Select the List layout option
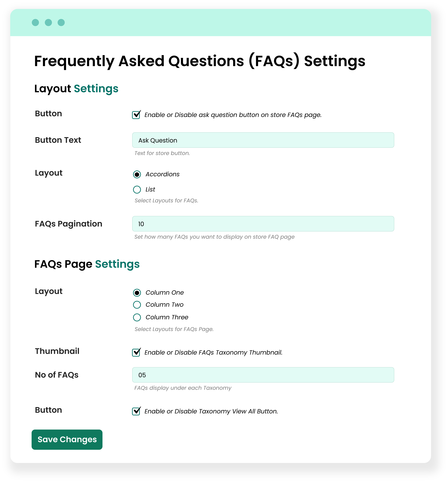The height and width of the screenshot is (482, 448). [137, 190]
